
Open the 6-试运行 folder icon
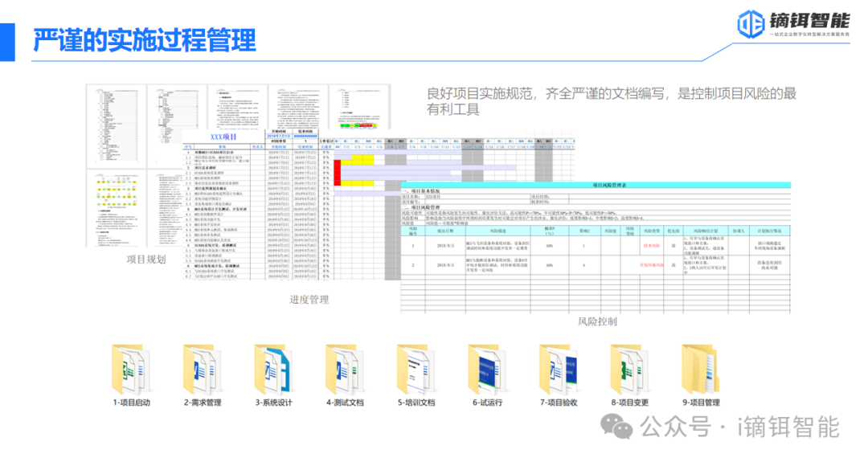(x=487, y=369)
